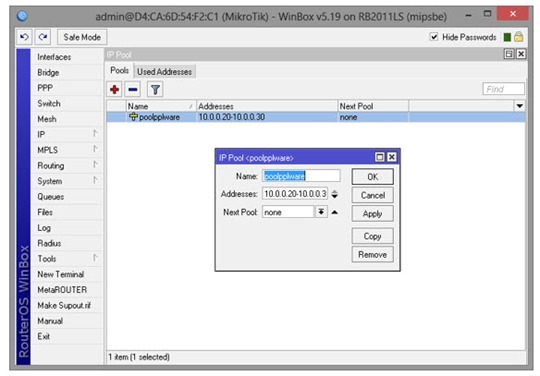This screenshot has height=376, width=540.
Task: Click the Copy button
Action: pos(373,236)
